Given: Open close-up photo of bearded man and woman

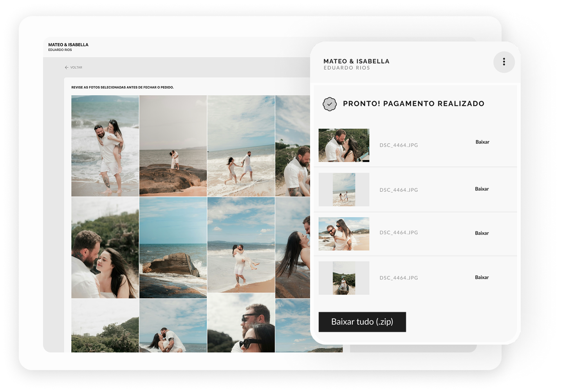Looking at the screenshot, I should point(105,247).
